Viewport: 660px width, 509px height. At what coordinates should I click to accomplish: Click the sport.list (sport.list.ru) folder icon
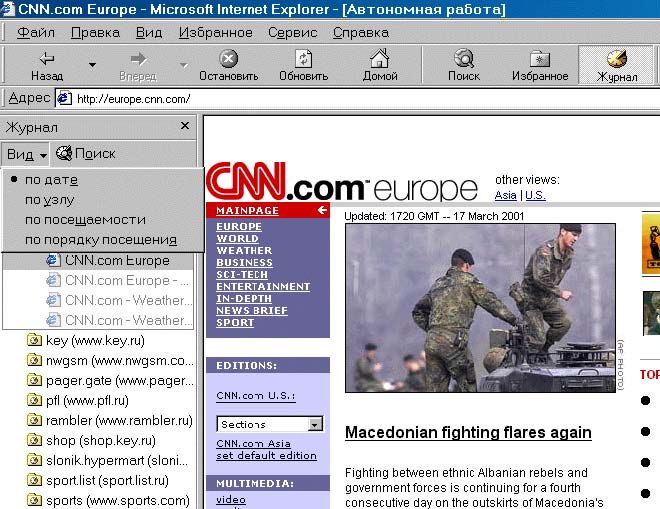pos(34,480)
